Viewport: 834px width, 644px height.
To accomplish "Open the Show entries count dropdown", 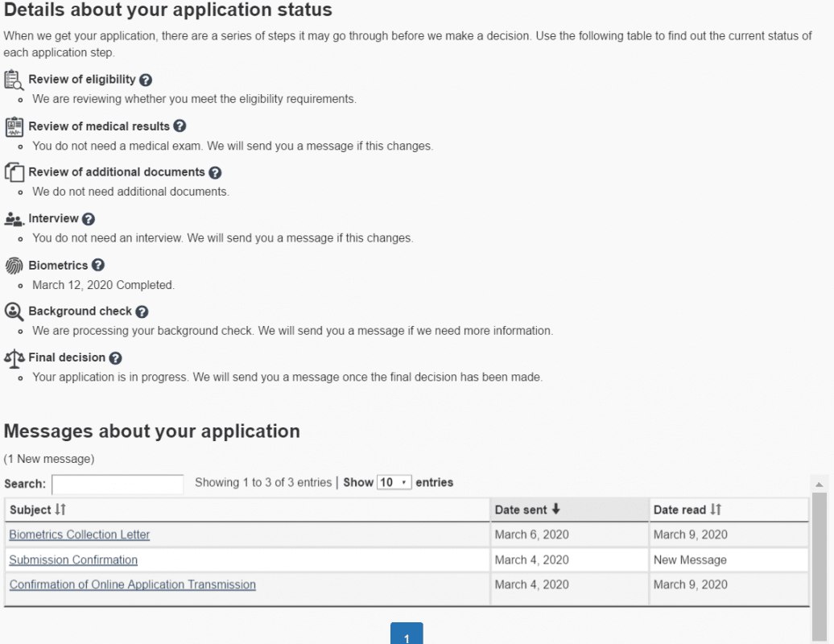I will coord(394,482).
